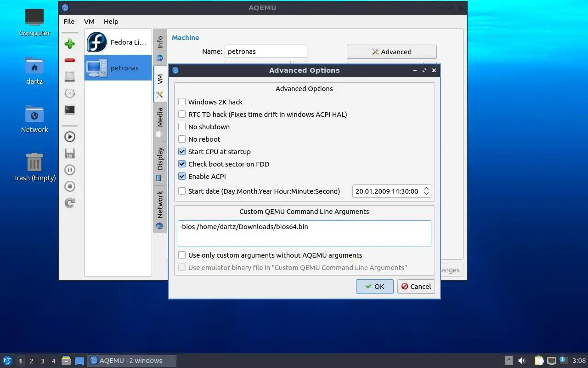
Task: Click the Advanced button in Machine panel
Action: tap(391, 52)
